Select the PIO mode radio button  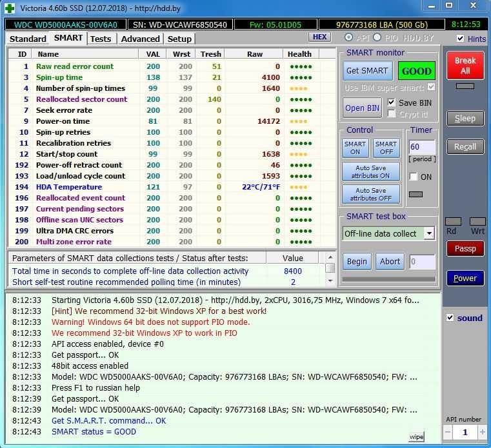(377, 37)
